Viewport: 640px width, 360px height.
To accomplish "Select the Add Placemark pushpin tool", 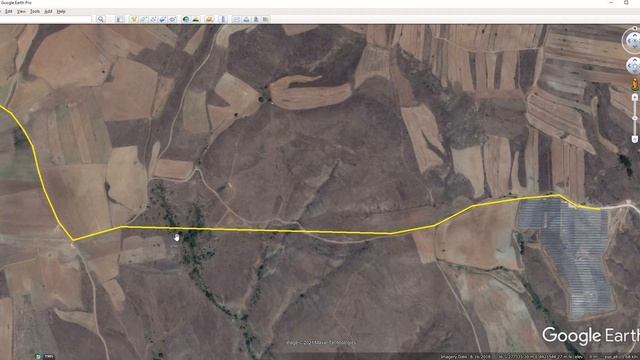I will click(133, 19).
